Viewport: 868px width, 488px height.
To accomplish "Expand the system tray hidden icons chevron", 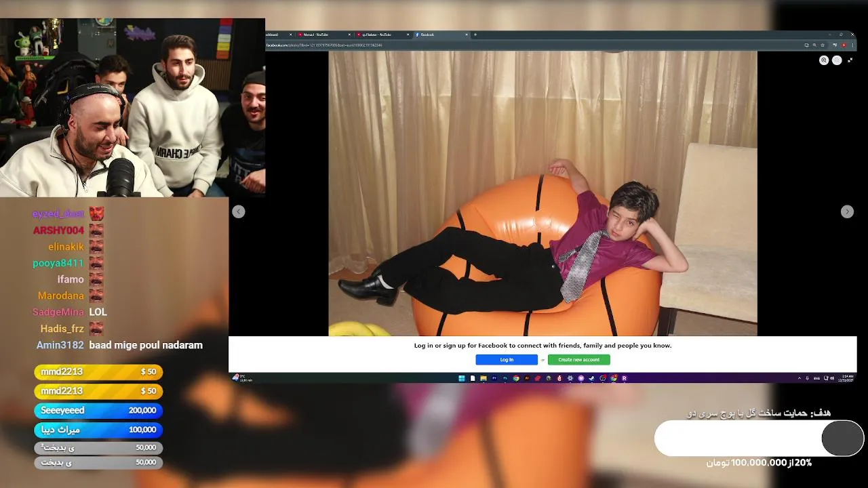I will (800, 378).
